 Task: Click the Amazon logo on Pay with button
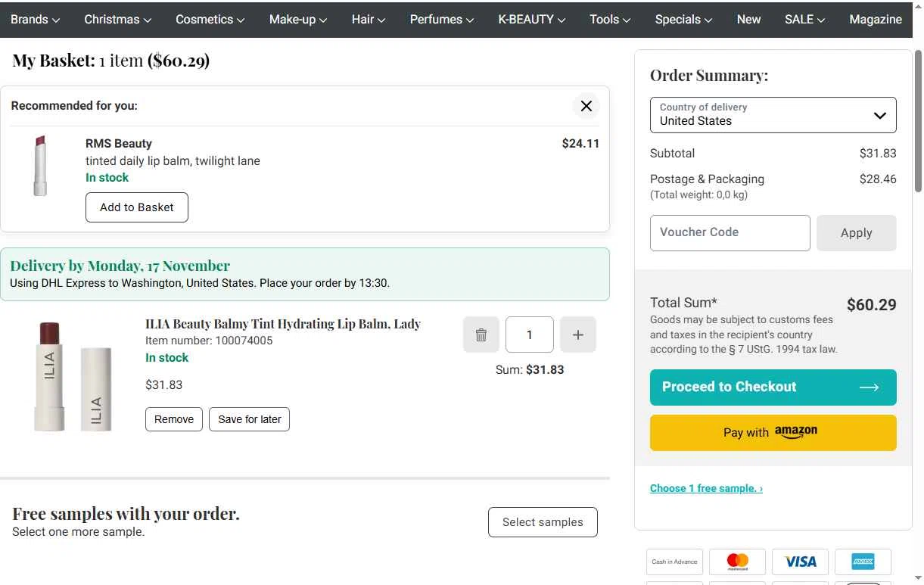pyautogui.click(x=795, y=432)
